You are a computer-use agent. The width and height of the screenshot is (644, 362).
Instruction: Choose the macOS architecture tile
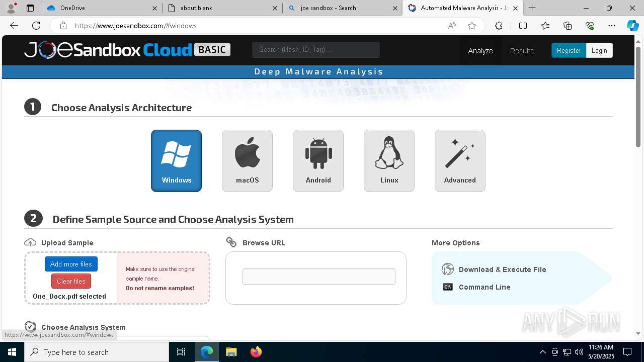pyautogui.click(x=247, y=161)
